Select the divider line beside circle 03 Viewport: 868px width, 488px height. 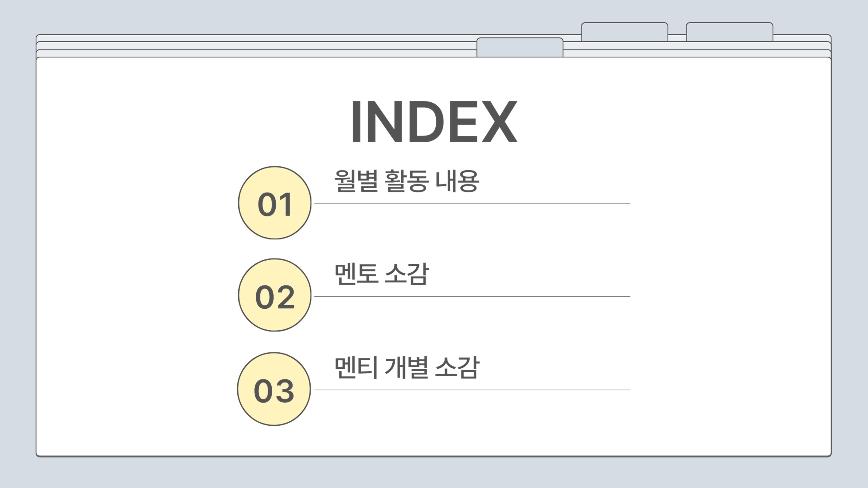472,390
